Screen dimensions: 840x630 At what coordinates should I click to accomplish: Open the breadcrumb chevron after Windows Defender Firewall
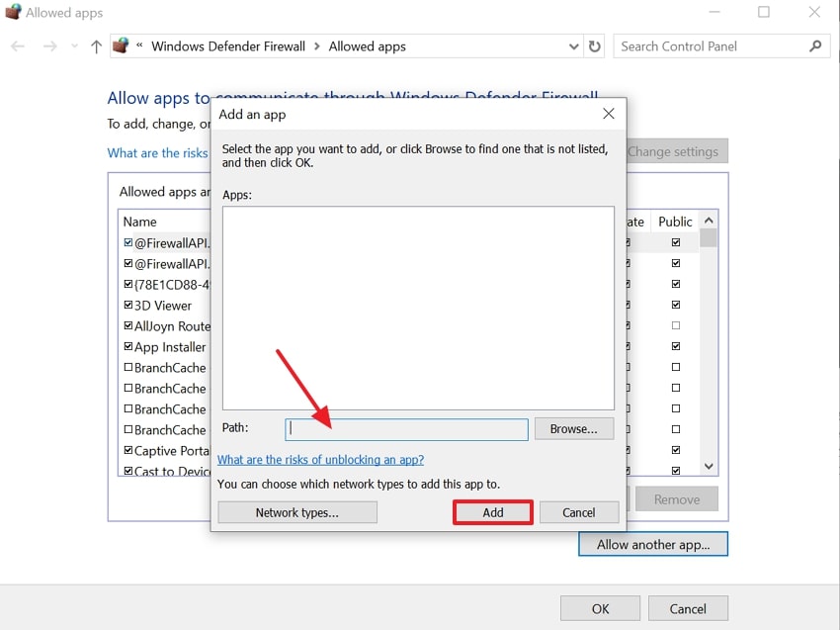coord(317,46)
